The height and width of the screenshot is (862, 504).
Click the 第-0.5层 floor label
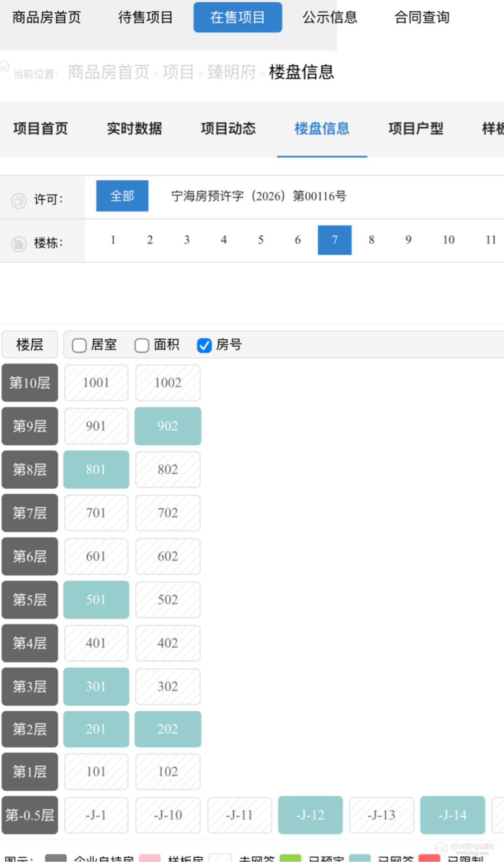(x=30, y=815)
